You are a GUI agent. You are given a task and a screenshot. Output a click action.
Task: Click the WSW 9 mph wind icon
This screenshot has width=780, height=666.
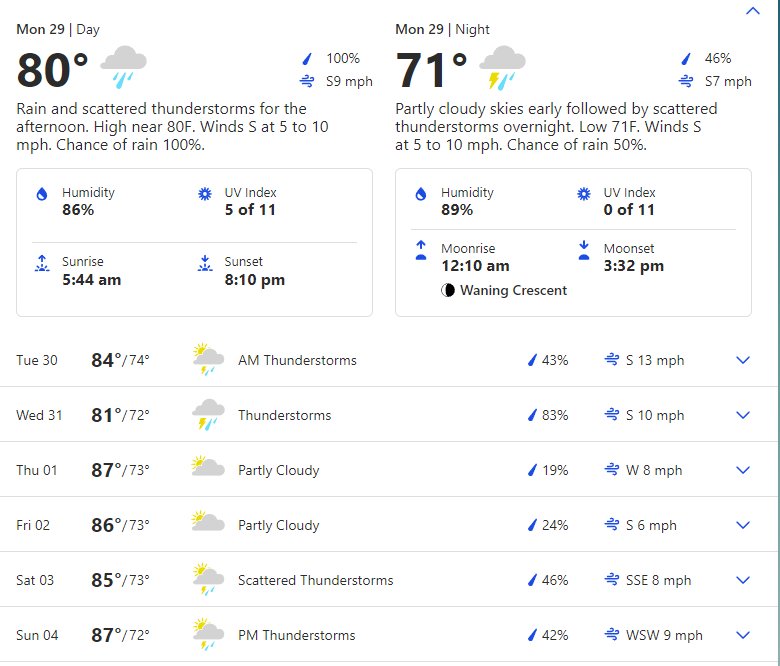612,635
